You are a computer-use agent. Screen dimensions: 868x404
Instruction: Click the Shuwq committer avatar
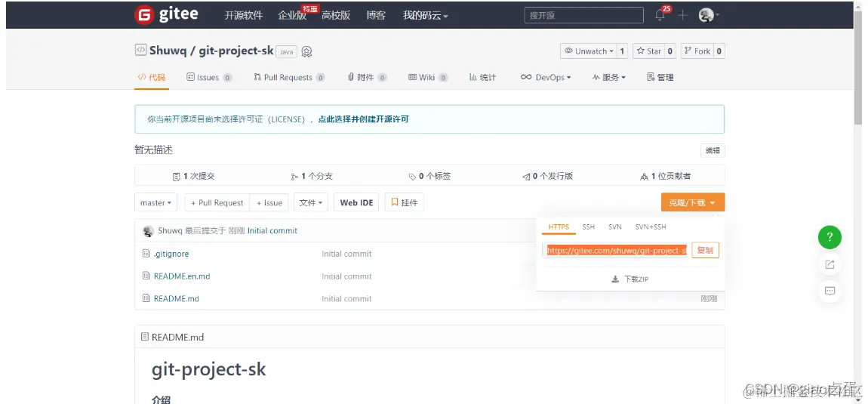pyautogui.click(x=148, y=231)
